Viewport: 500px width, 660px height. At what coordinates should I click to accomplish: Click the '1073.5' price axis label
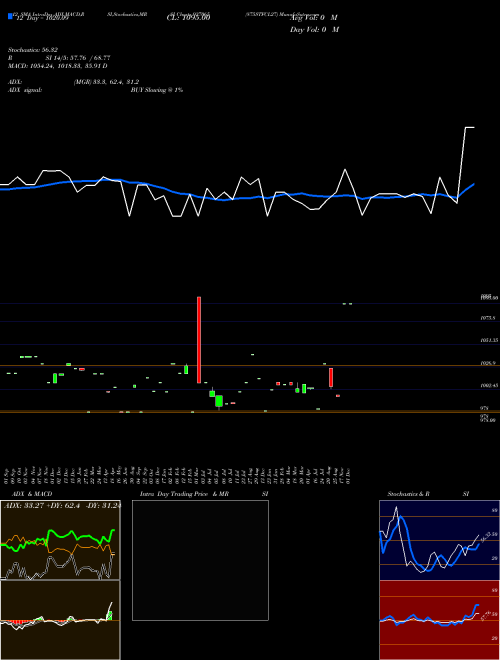tap(487, 319)
